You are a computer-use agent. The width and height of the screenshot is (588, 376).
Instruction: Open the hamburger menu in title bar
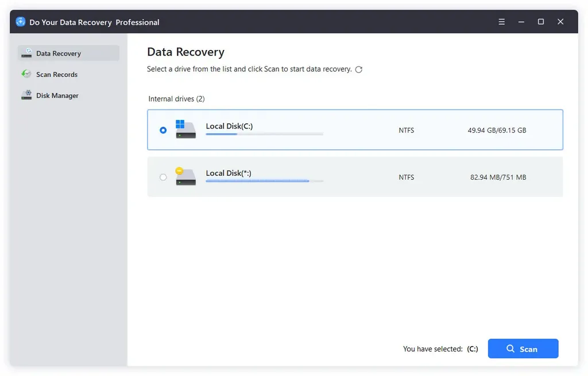(x=501, y=22)
